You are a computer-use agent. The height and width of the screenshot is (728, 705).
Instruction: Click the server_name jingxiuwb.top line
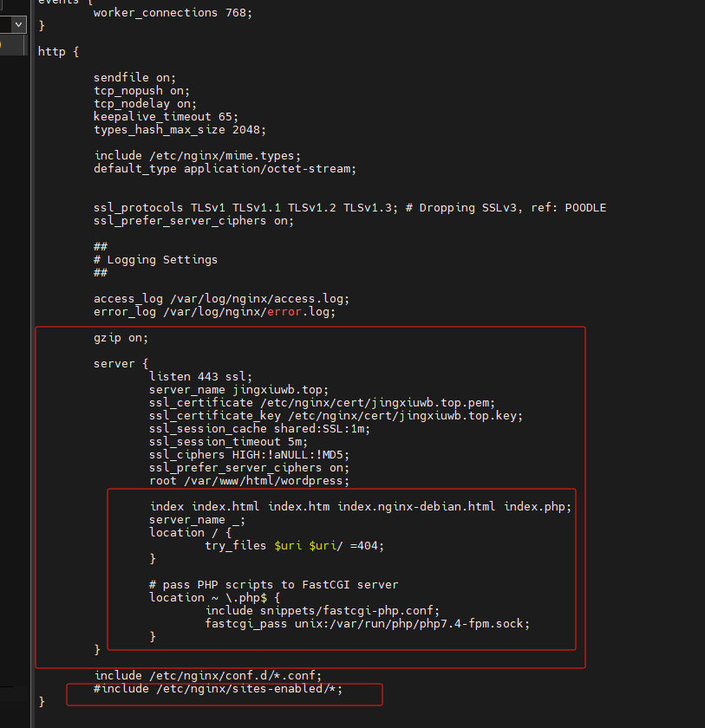click(x=238, y=389)
